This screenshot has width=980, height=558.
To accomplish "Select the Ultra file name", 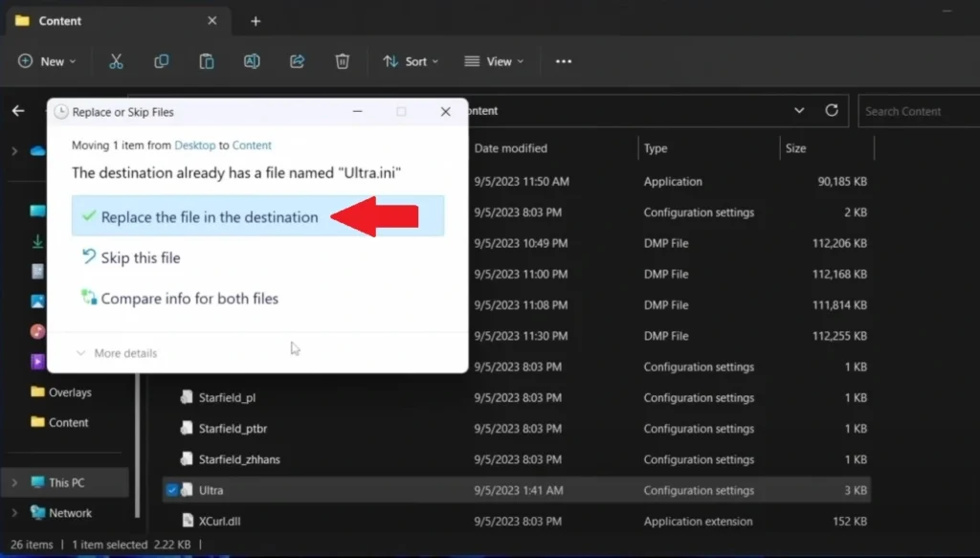I will (x=212, y=490).
